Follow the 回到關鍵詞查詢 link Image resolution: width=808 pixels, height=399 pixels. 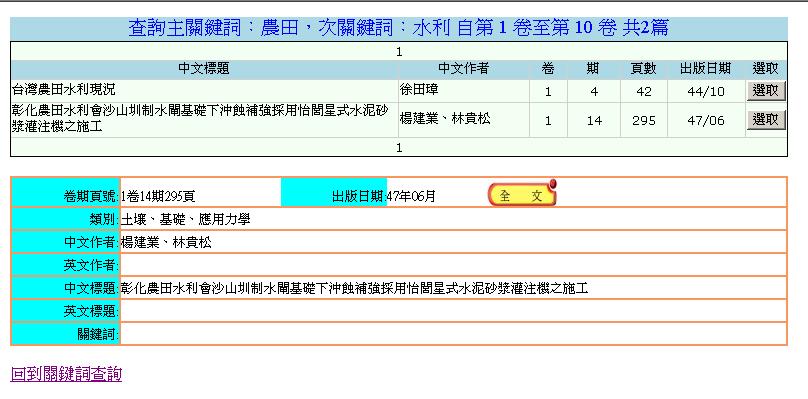click(66, 374)
